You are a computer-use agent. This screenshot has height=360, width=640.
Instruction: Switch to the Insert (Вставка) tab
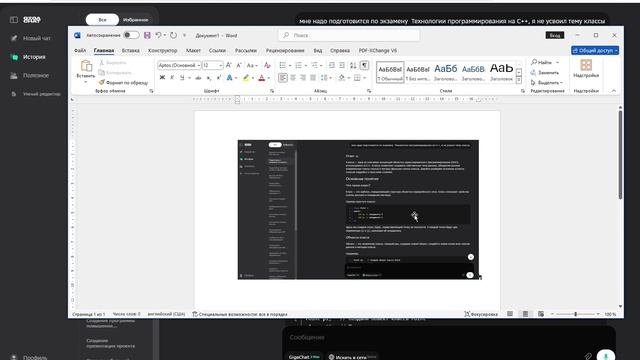point(131,51)
